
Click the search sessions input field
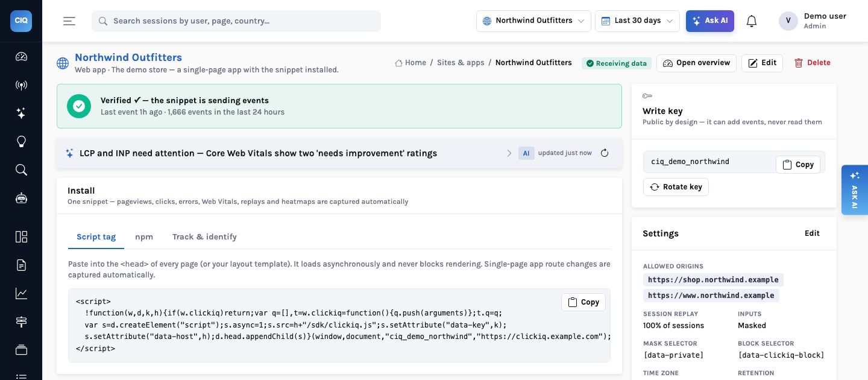pos(236,21)
